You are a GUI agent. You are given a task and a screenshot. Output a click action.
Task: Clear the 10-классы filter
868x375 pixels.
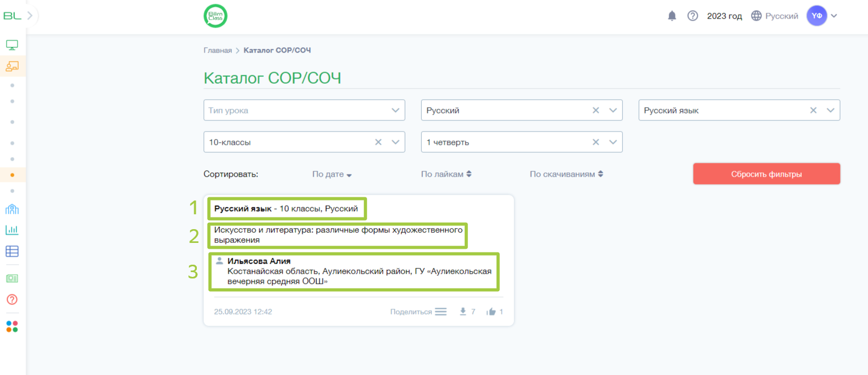click(x=378, y=142)
